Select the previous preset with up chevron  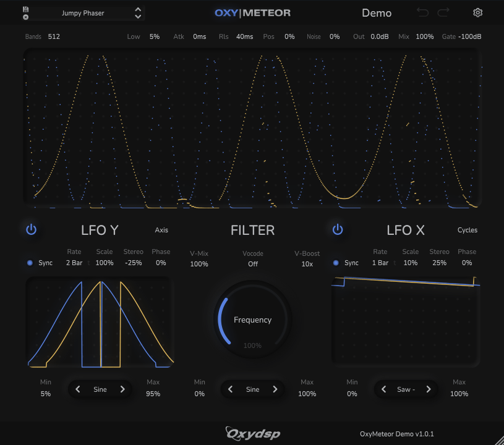[138, 10]
